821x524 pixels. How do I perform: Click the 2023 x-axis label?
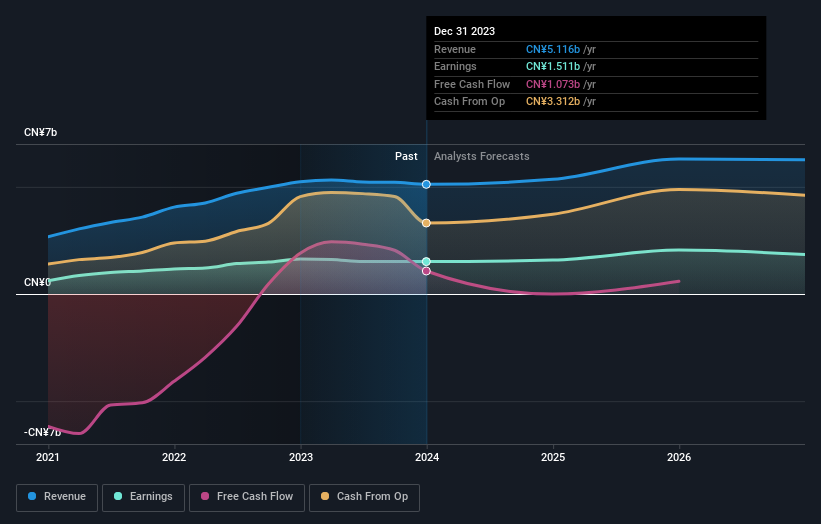[301, 458]
